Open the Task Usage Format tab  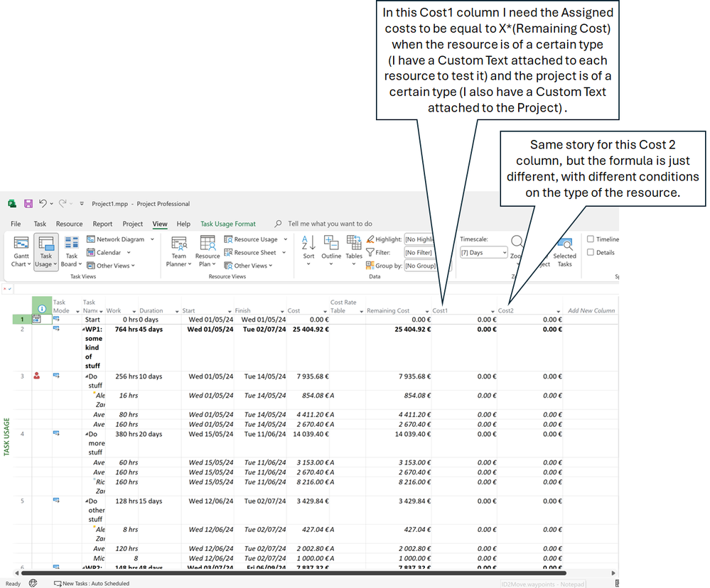[227, 224]
